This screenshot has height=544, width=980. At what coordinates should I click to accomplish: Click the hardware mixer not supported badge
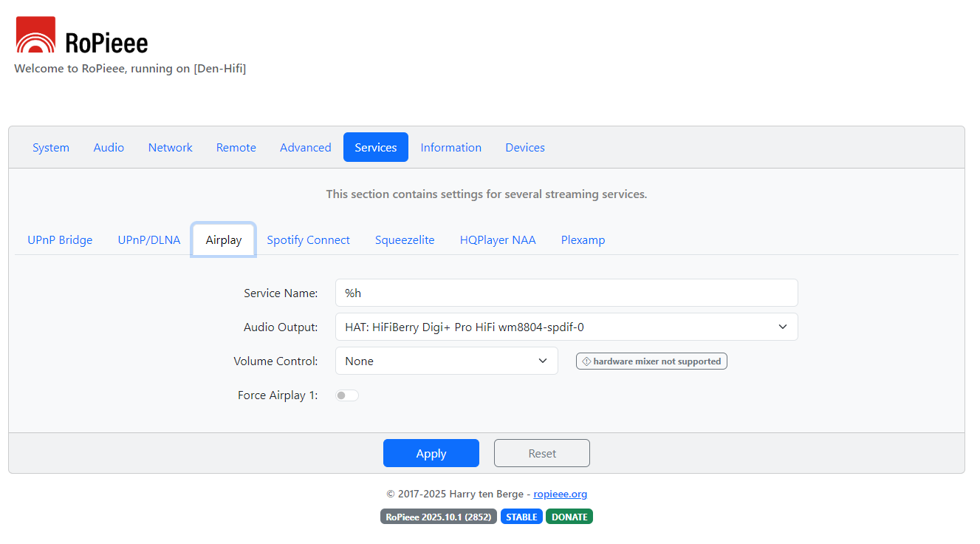coord(651,361)
